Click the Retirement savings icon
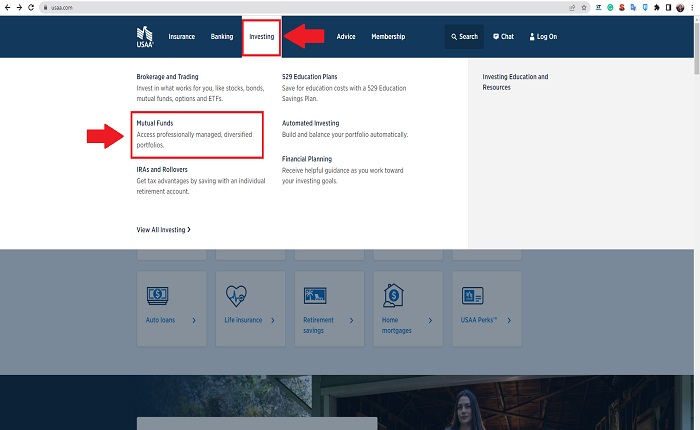Viewport: 700px width, 430px height. (315, 296)
